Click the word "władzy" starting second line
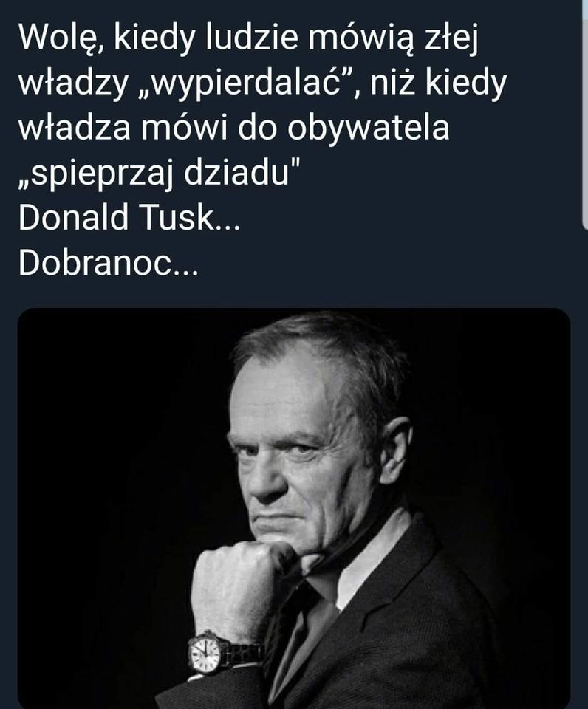588x709 pixels. click(x=73, y=84)
